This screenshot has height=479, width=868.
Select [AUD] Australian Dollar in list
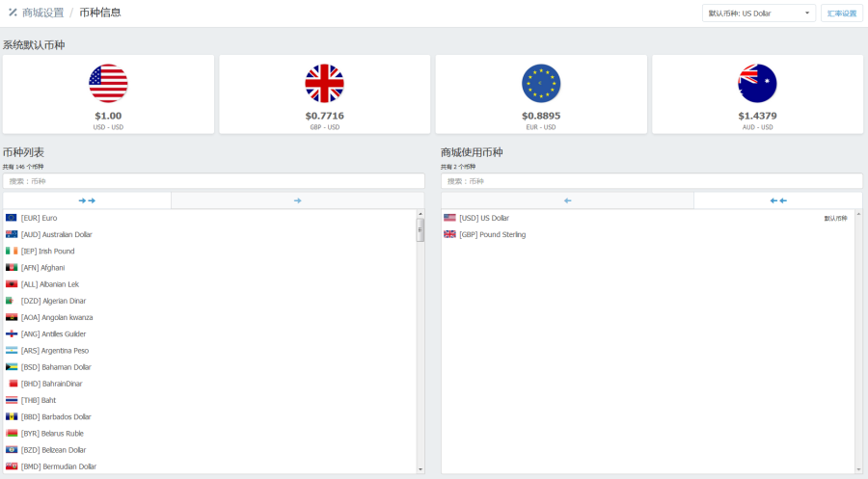click(x=56, y=234)
